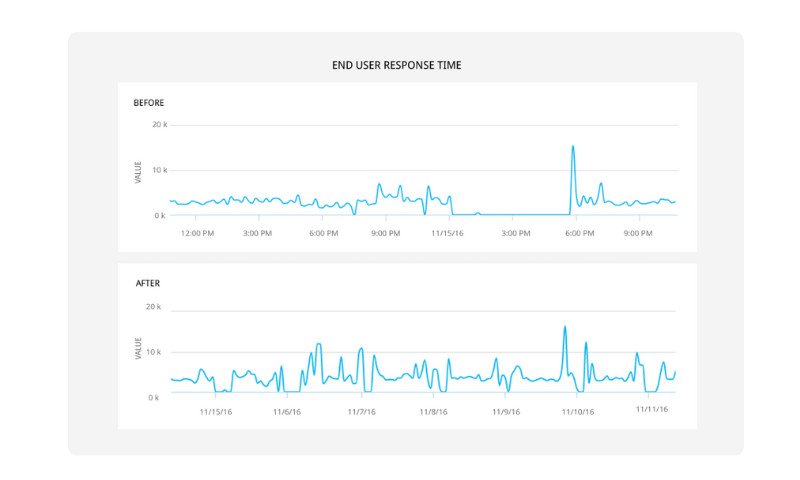This screenshot has width=800, height=480.
Task: Click the 10 k label in BEFORE chart
Action: coord(159,170)
